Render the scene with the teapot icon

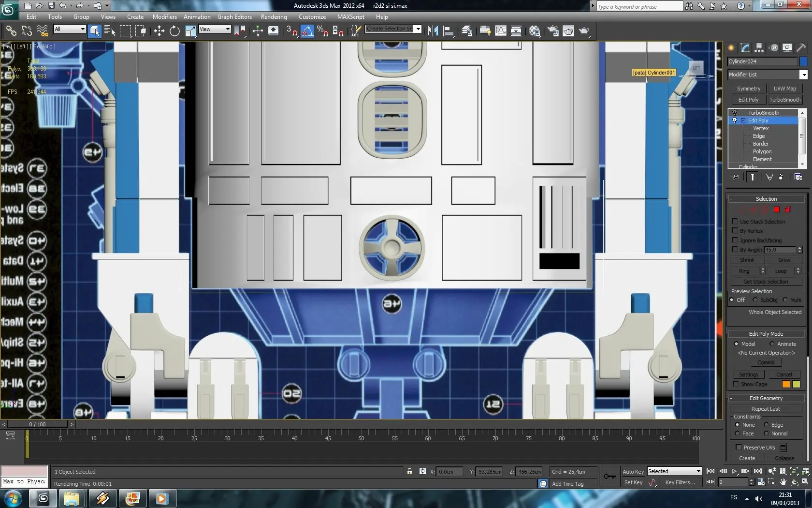(584, 31)
